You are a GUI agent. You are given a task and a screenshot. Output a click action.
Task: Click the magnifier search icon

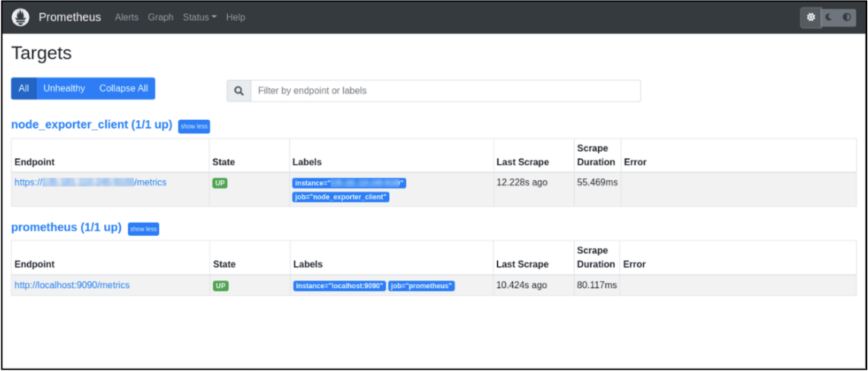coord(239,90)
